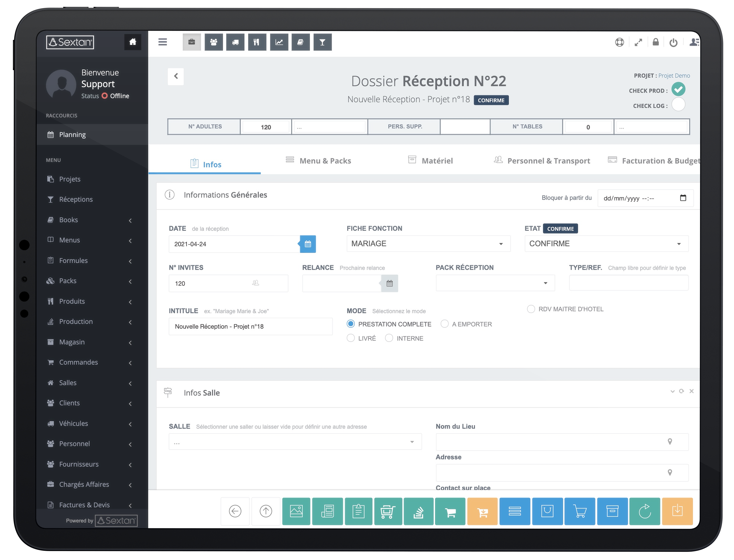Click the chart icon in top toolbar
The height and width of the screenshot is (560, 734).
[279, 42]
